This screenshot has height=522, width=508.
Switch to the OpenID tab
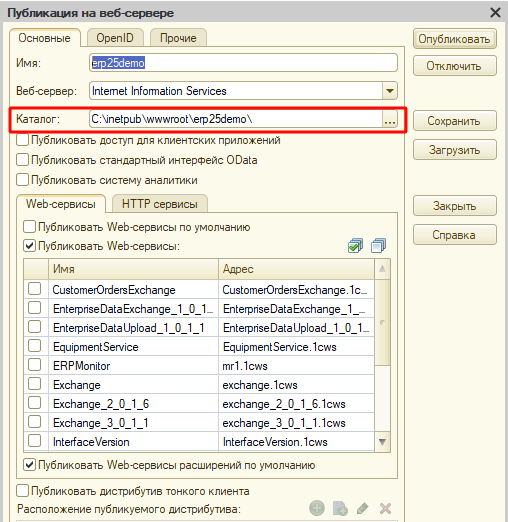pos(115,38)
